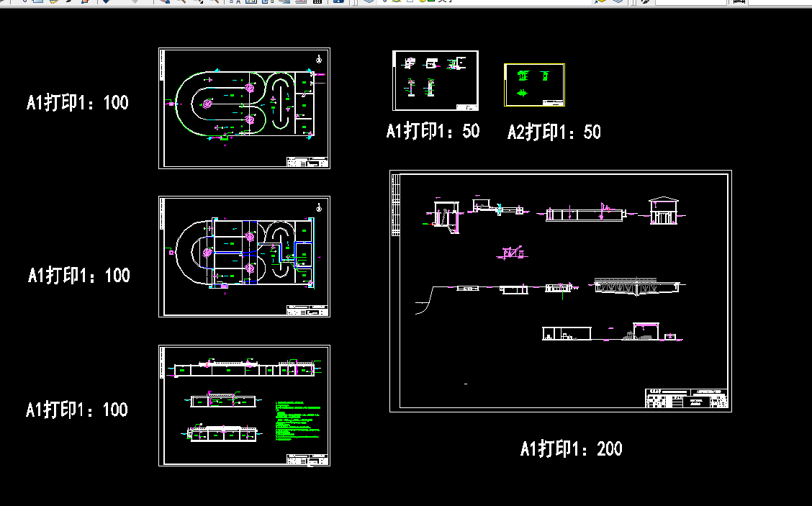Click the north arrow in the green-outlined plan sheet
This screenshot has width=812, height=506.
319,60
